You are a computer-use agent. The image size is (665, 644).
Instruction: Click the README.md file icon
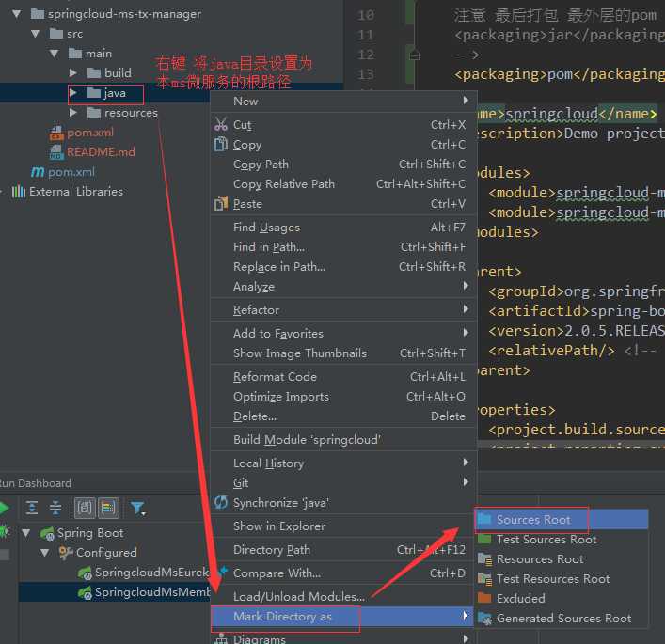(56, 151)
